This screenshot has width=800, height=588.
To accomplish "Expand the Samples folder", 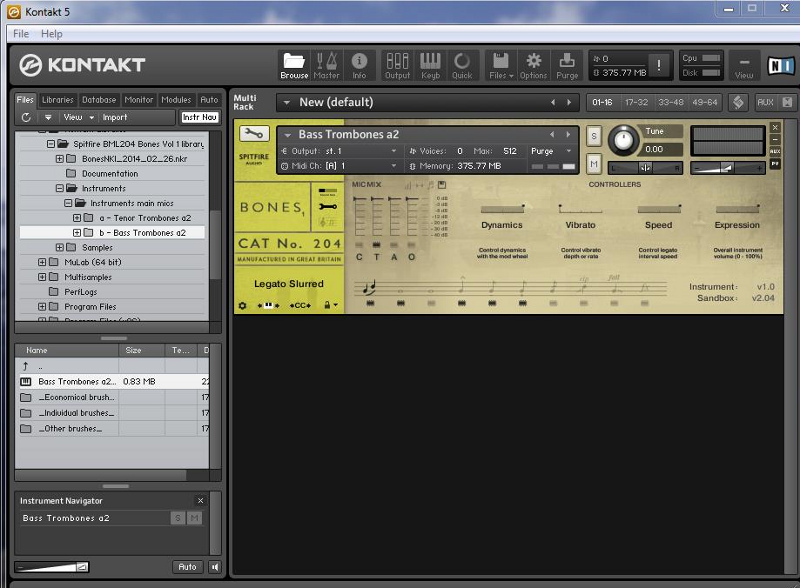I will 60,248.
